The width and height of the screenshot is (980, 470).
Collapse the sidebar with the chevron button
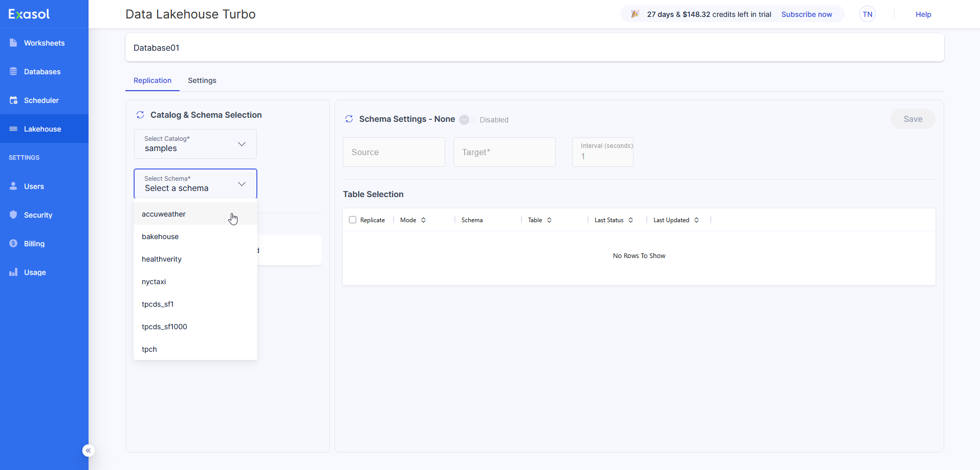[88, 450]
